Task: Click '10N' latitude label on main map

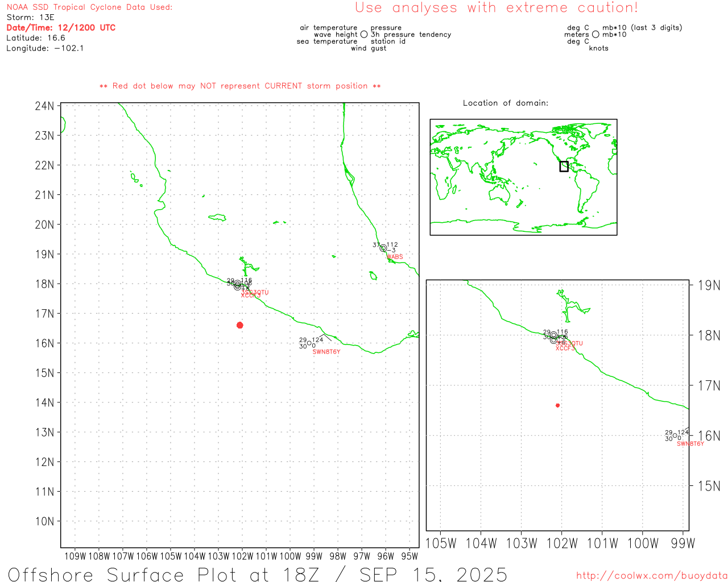Action: click(44, 522)
